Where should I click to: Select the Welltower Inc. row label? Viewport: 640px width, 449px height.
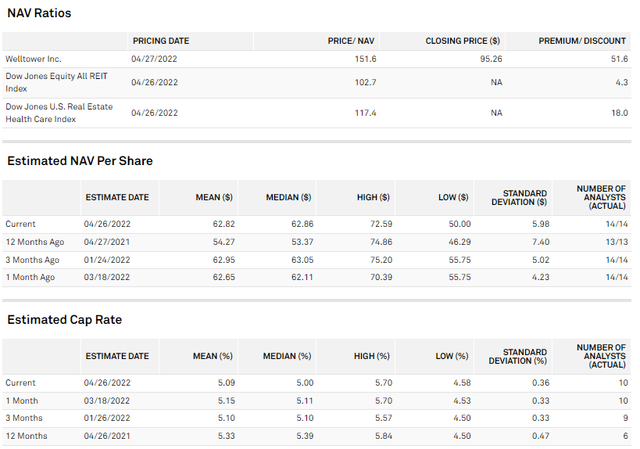click(x=33, y=59)
